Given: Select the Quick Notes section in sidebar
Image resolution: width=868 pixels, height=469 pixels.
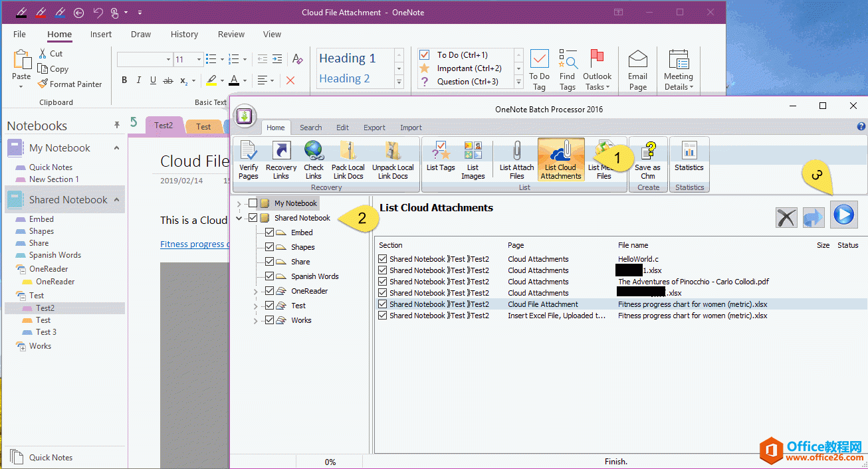Looking at the screenshot, I should tap(51, 167).
